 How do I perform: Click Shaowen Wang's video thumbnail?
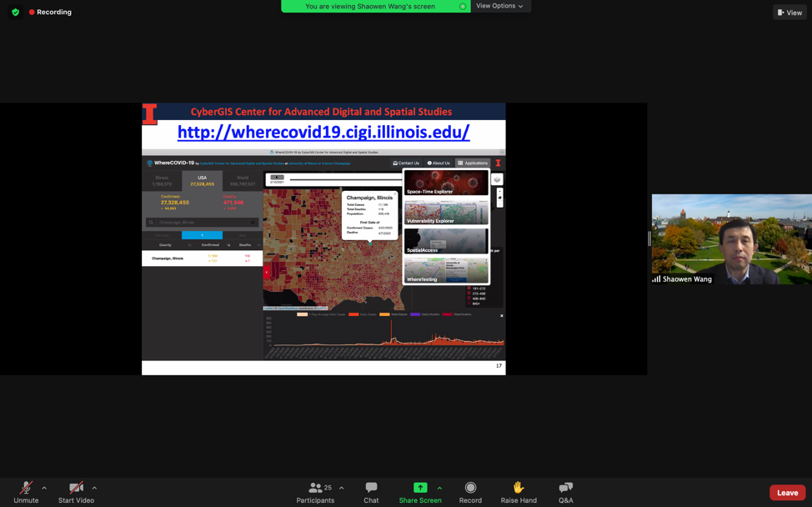[732, 238]
